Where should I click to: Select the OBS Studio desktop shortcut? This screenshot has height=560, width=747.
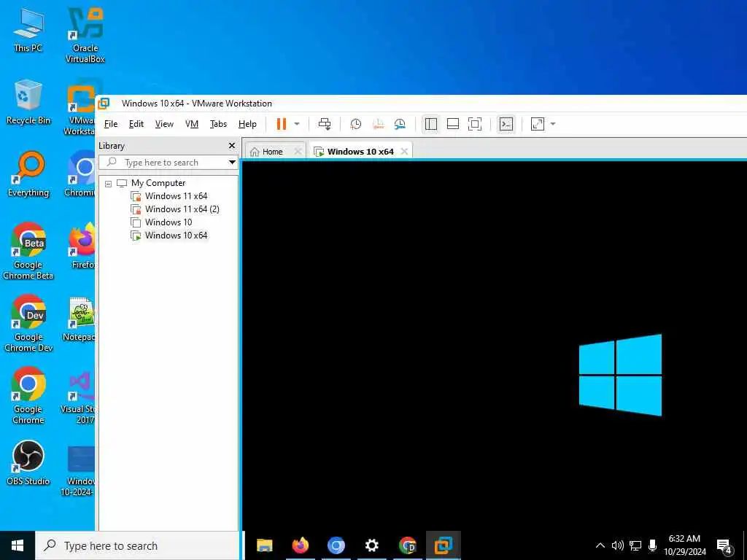pyautogui.click(x=28, y=463)
